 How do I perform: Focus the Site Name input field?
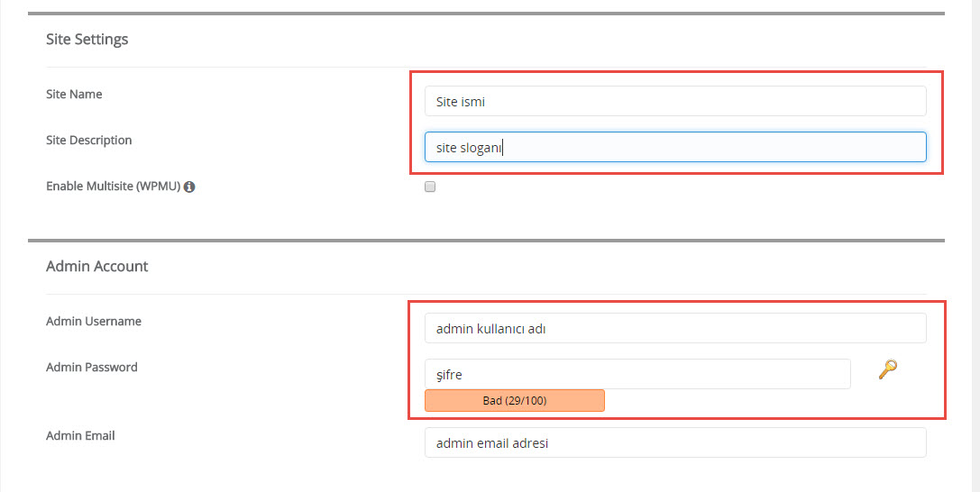tap(675, 101)
